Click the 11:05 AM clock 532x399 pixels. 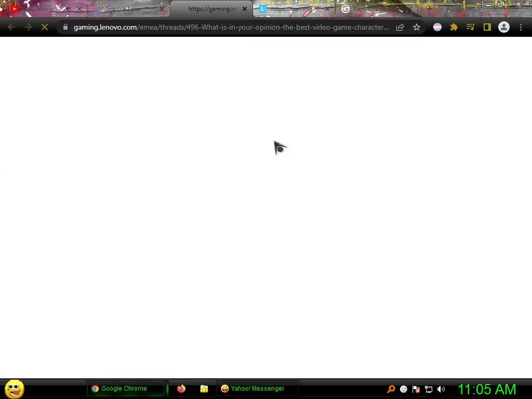[x=487, y=389]
